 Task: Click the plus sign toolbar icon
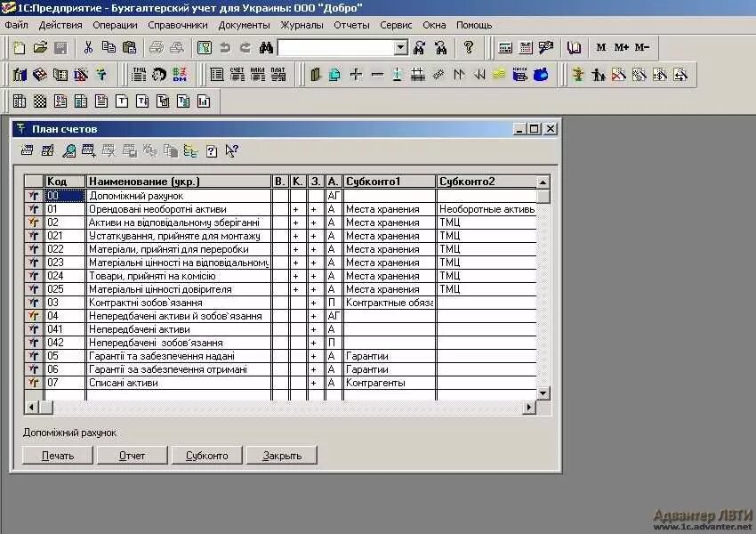click(356, 74)
